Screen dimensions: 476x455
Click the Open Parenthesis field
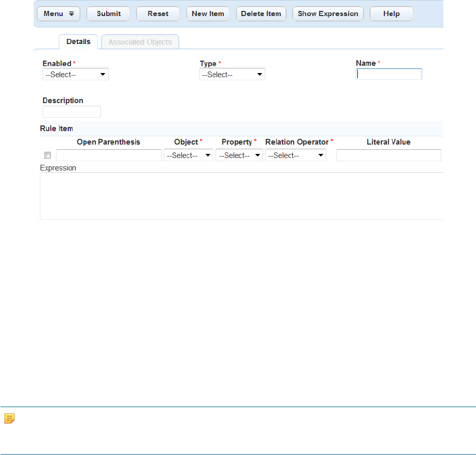[109, 155]
